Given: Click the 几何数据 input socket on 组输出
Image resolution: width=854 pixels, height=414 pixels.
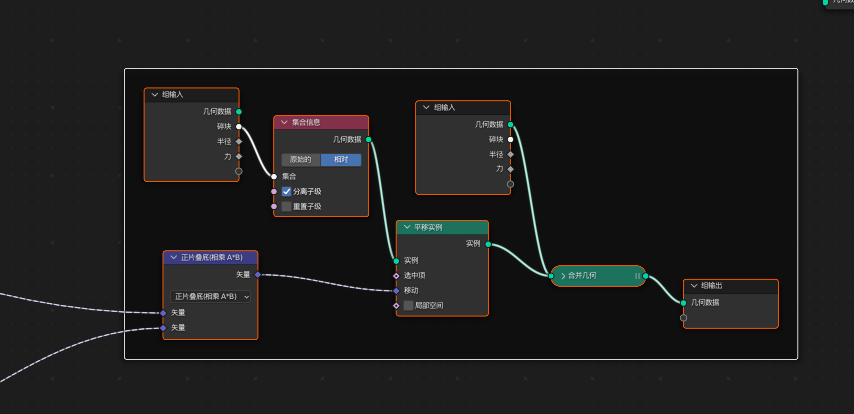Looking at the screenshot, I should [684, 302].
